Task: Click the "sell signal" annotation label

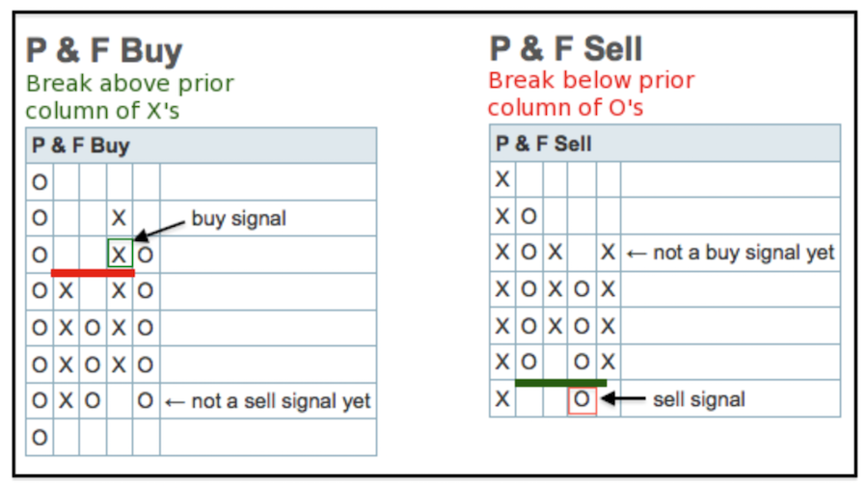Action: tap(699, 398)
